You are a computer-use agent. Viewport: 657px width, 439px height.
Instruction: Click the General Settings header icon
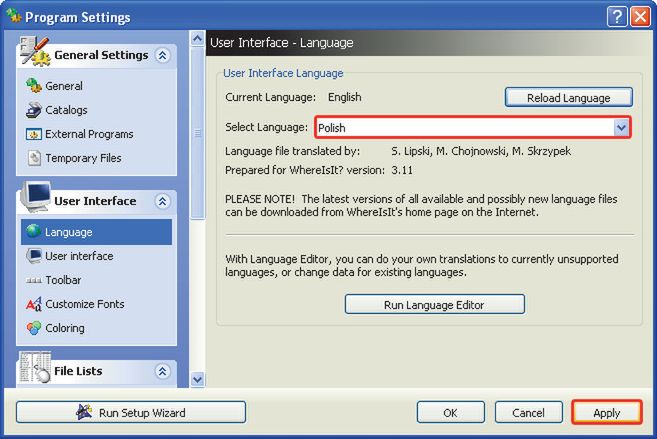tap(35, 52)
